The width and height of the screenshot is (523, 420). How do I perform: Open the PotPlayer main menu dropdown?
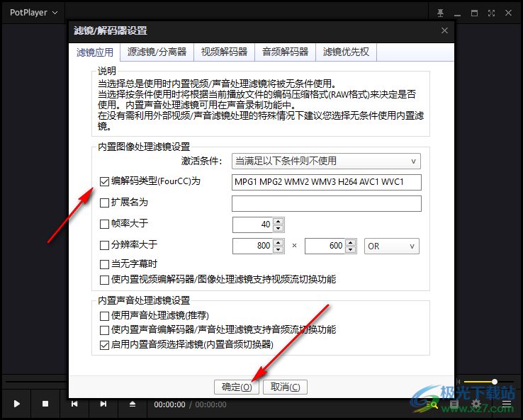[33, 13]
